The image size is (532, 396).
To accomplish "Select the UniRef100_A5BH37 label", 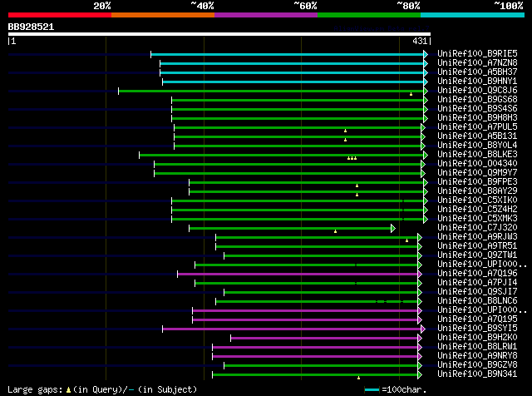I will coord(477,72).
